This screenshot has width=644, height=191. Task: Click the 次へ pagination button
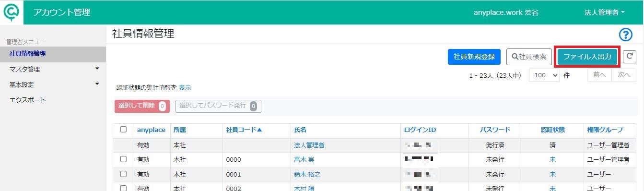pyautogui.click(x=624, y=75)
